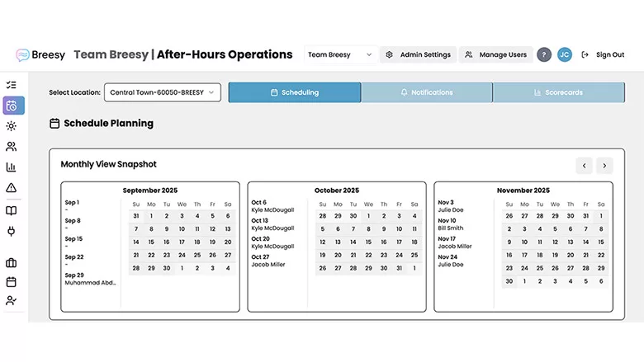Expand the Team Breesy dropdown
644x362 pixels.
click(x=340, y=54)
